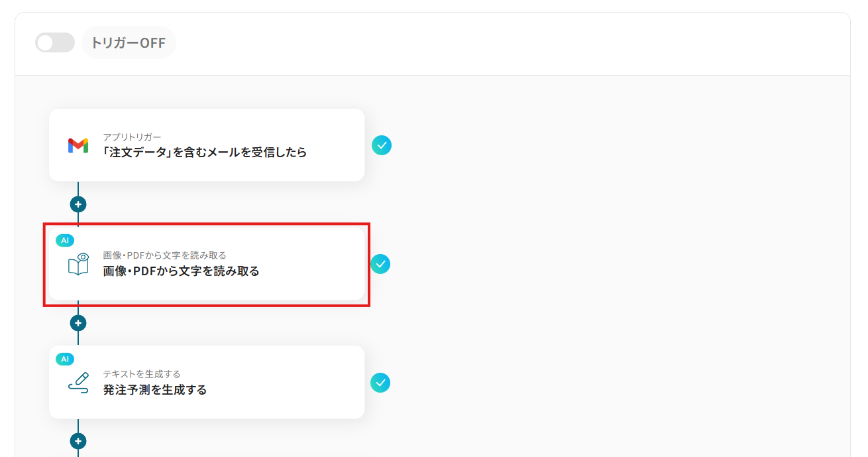The height and width of the screenshot is (457, 868).
Task: Insert step below OCR card via plus
Action: (x=78, y=323)
